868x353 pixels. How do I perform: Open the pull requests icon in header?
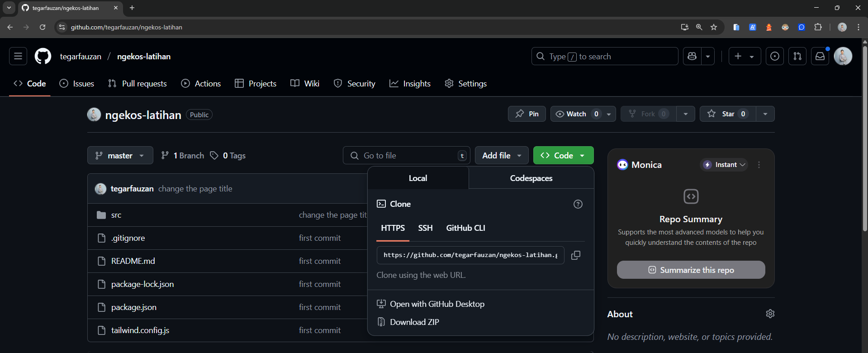(797, 56)
